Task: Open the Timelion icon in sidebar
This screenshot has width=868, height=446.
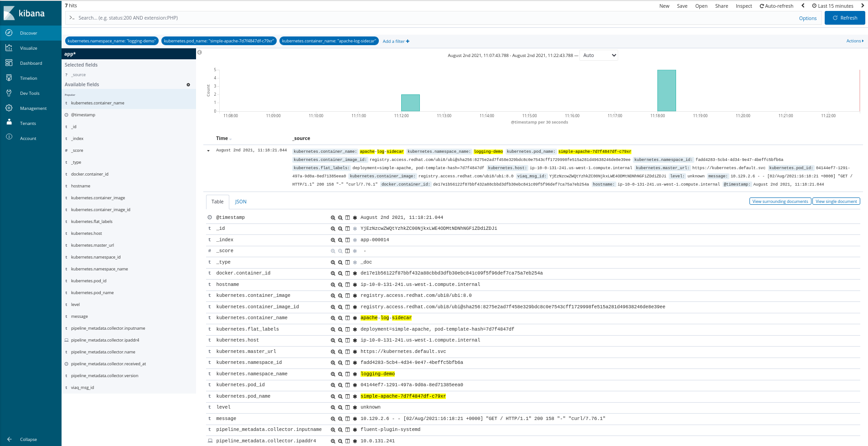Action: click(9, 78)
